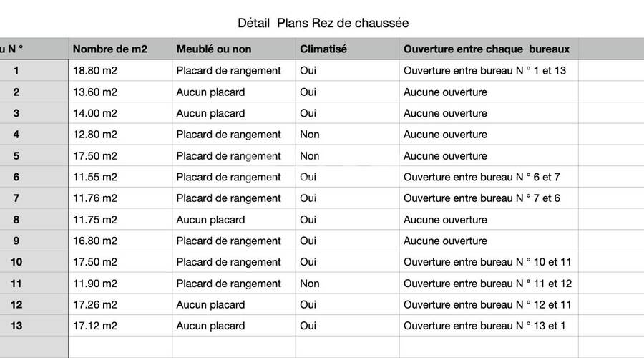The width and height of the screenshot is (644, 358).
Task: Click the "Non" cell in bureau 11 row
Action: (310, 284)
